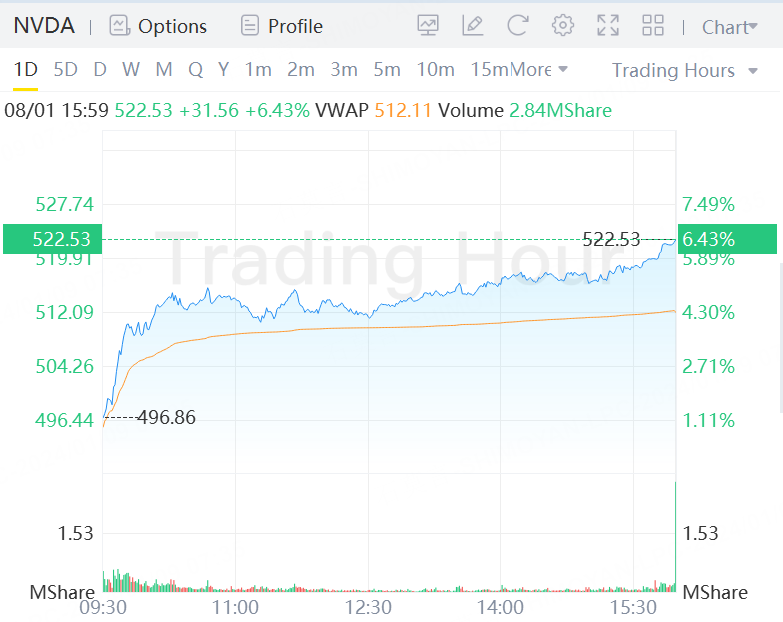The image size is (783, 622).
Task: Expand the Chart dropdown
Action: pos(730,27)
